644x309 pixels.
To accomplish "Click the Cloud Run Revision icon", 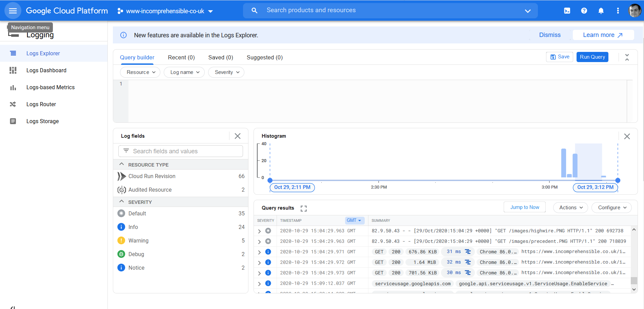I will [x=121, y=176].
